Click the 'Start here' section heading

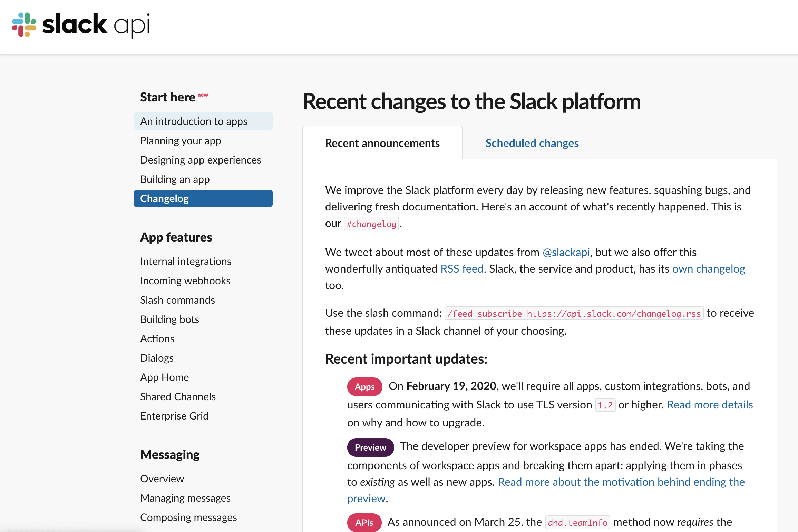(167, 97)
